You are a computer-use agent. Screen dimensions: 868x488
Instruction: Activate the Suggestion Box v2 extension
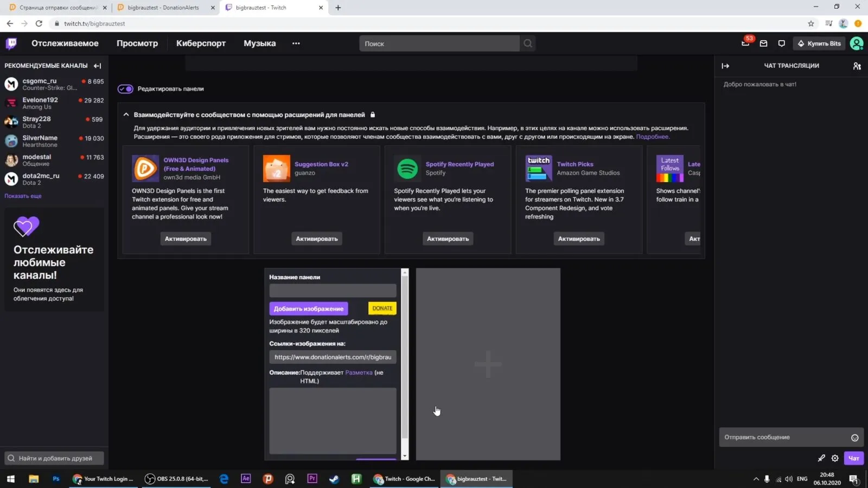[317, 239]
